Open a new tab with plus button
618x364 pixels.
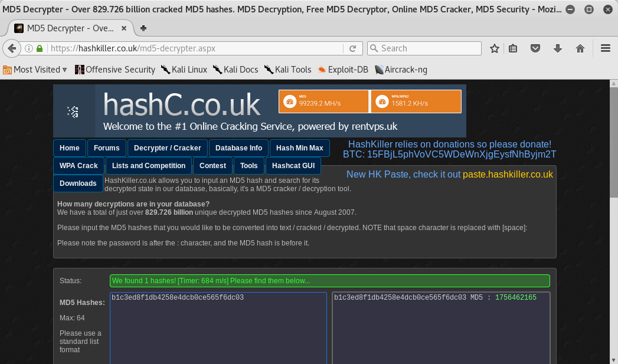pos(143,28)
